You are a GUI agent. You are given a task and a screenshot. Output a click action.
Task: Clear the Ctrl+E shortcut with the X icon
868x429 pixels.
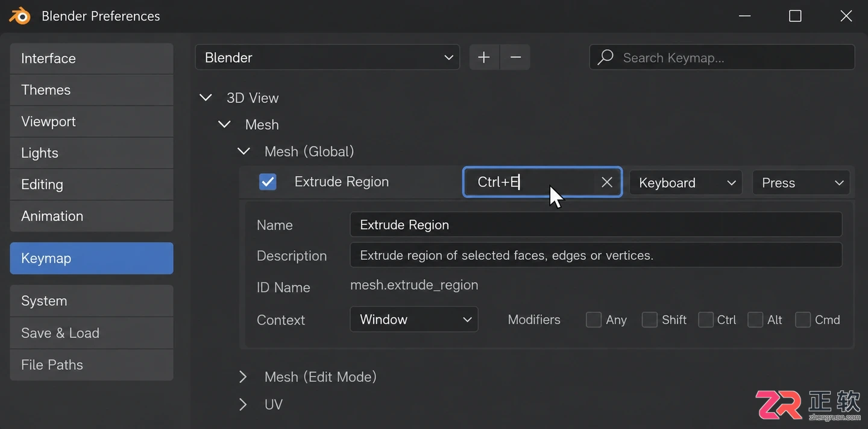[x=607, y=182]
